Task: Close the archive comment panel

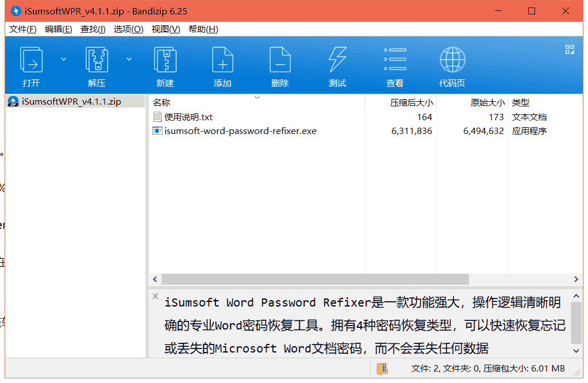Action: [x=156, y=296]
